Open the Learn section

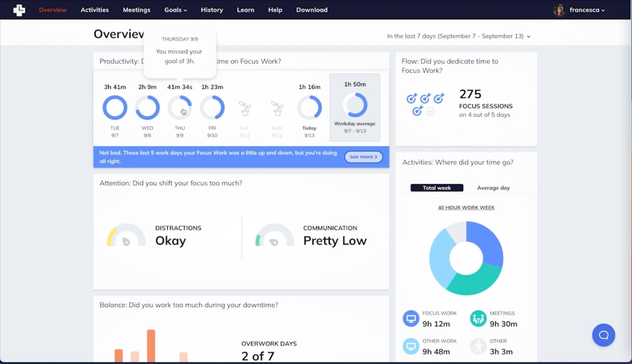tap(245, 10)
